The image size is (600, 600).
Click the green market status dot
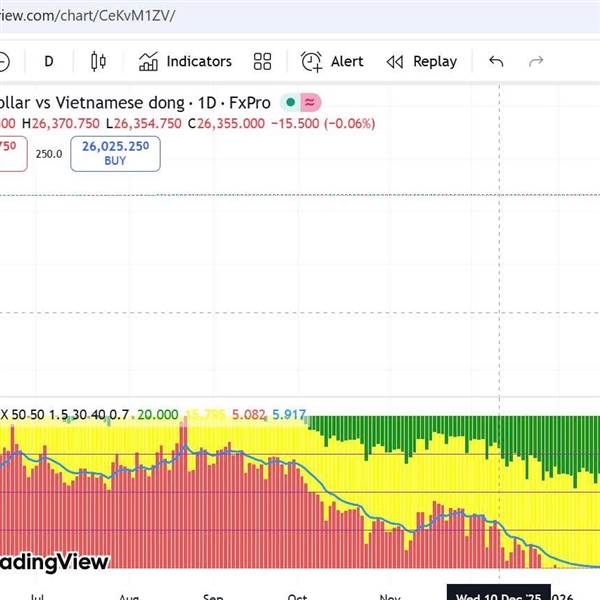tap(290, 102)
